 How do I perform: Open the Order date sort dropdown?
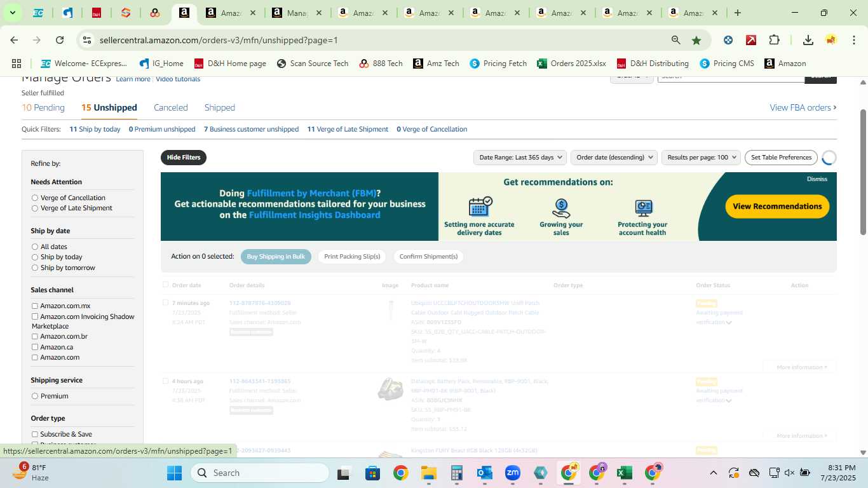[x=614, y=157]
